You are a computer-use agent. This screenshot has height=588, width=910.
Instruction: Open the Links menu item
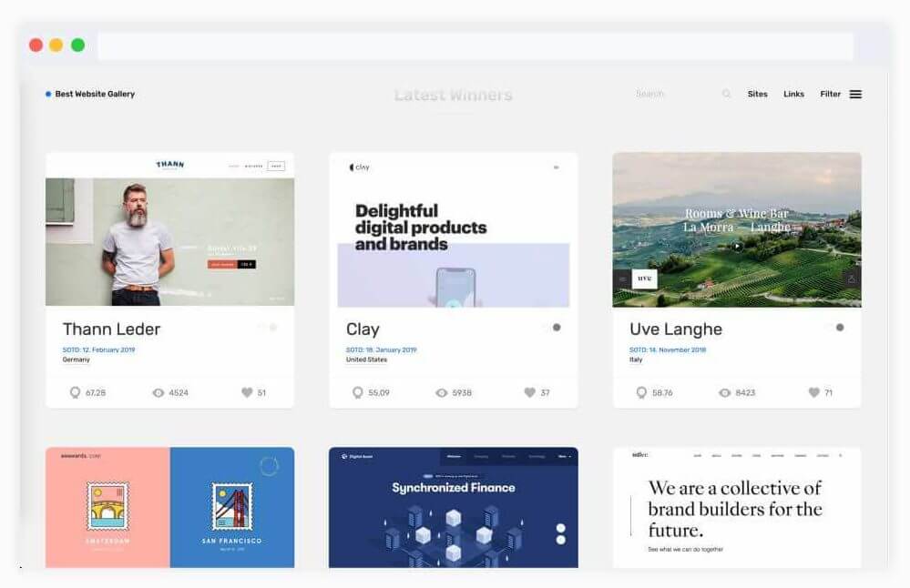[x=793, y=94]
